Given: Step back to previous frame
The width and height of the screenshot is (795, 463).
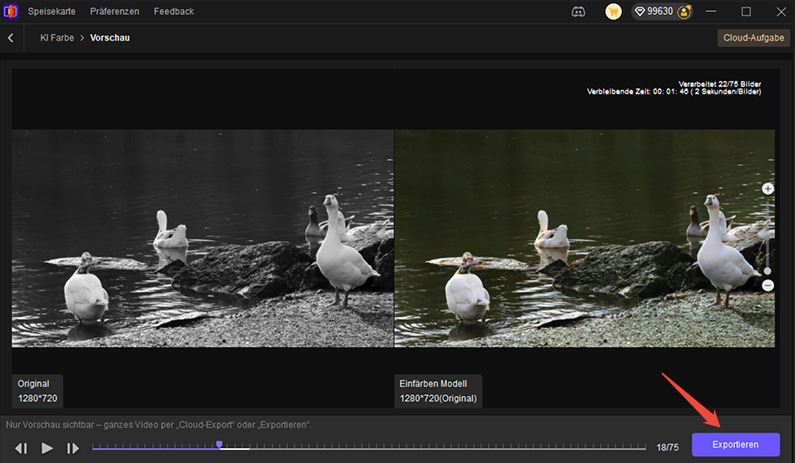Looking at the screenshot, I should 20,448.
